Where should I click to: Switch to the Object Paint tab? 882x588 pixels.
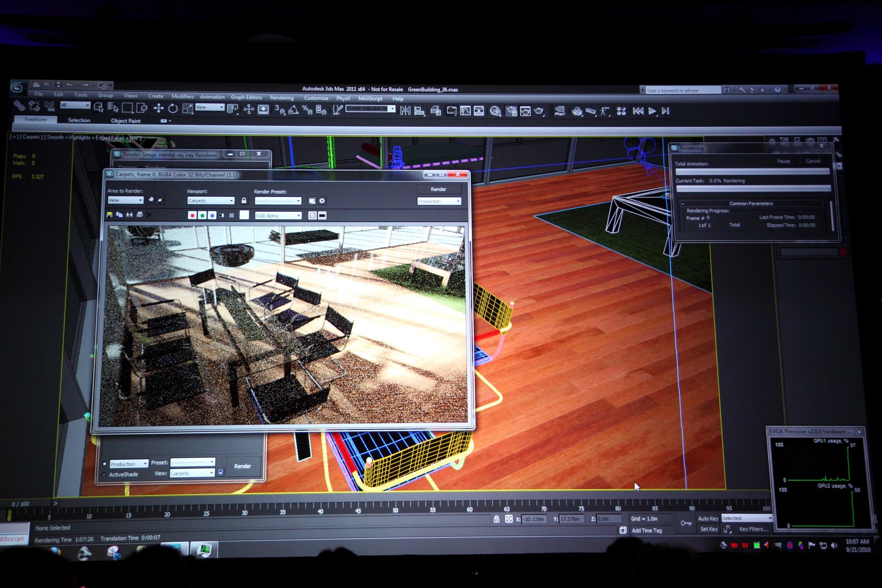click(125, 121)
